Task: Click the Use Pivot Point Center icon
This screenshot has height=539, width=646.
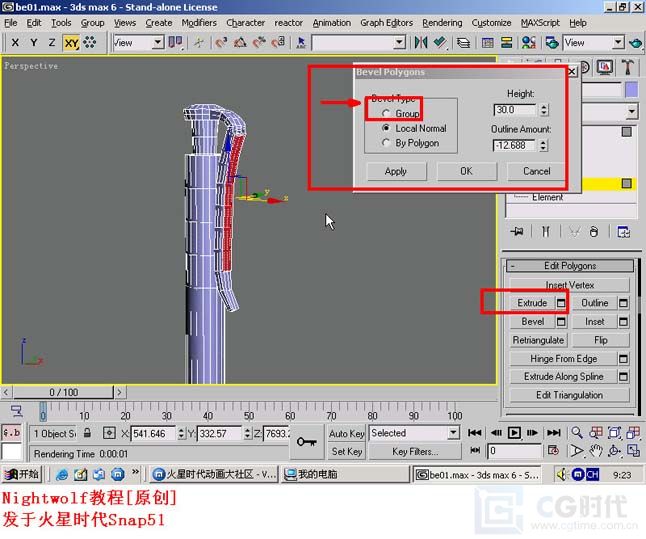Action: (x=176, y=42)
